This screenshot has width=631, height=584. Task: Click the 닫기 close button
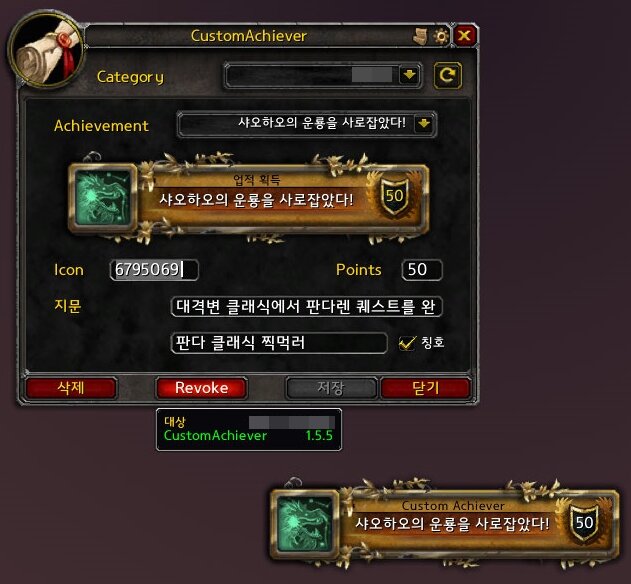425,388
